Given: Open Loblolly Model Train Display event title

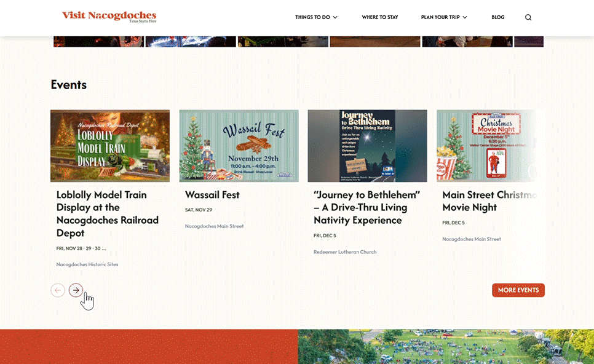Looking at the screenshot, I should click(108, 213).
